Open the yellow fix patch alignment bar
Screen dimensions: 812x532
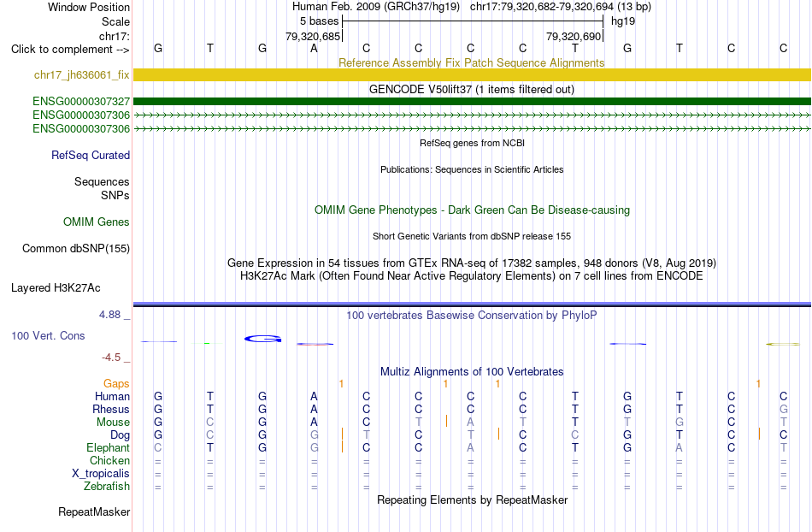coord(472,74)
